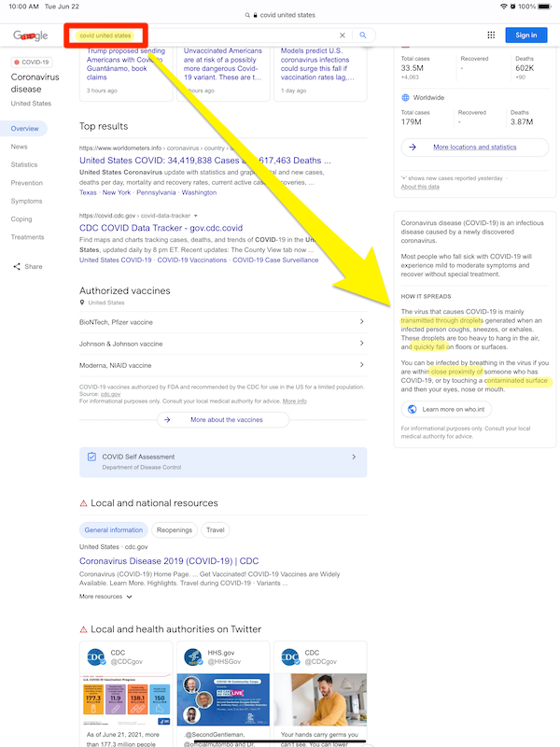Click the COVID Self Assessment checklist icon
Viewport: 560px width, 747px height.
tap(91, 457)
